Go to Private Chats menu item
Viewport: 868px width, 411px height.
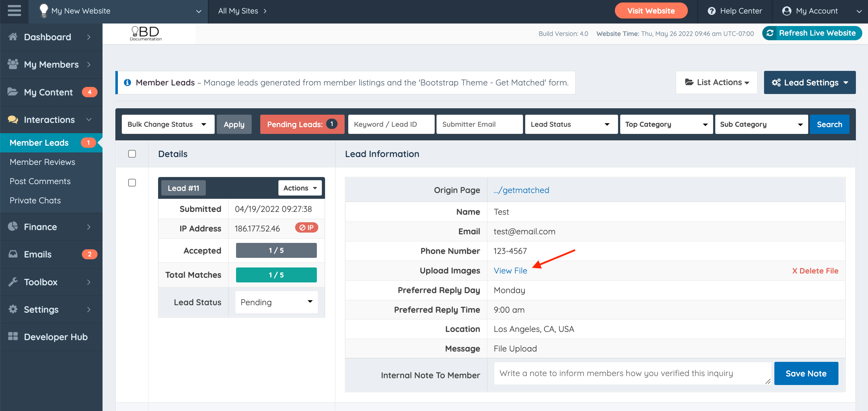point(35,201)
